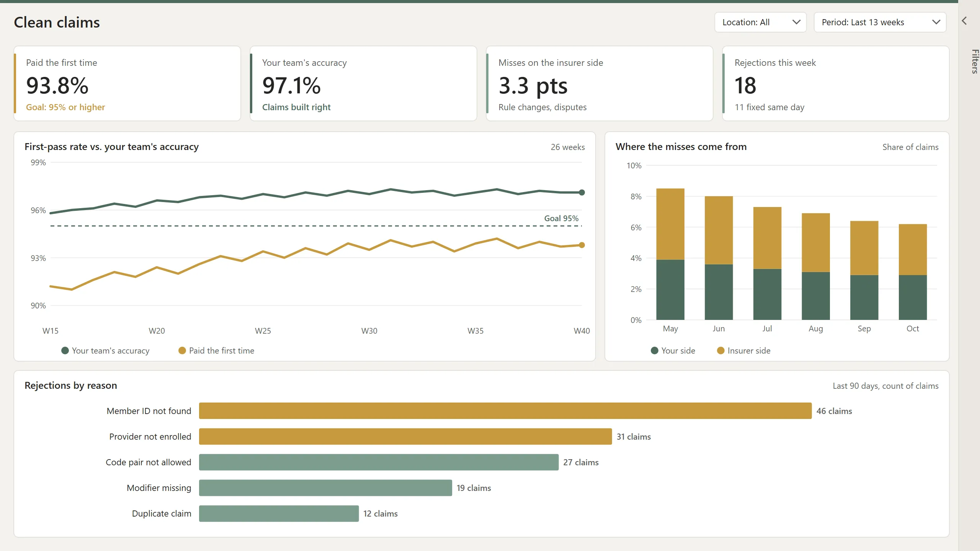The width and height of the screenshot is (980, 551).
Task: Click the '31 claims' data label
Action: click(x=634, y=437)
